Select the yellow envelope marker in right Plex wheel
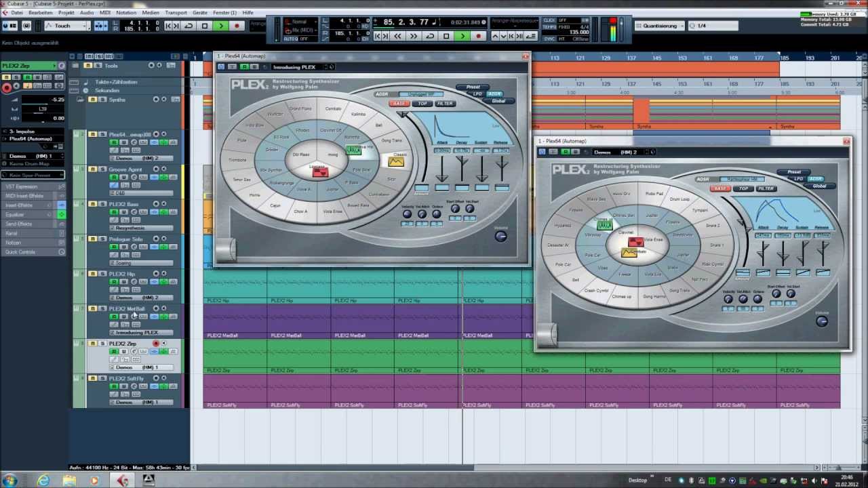The height and width of the screenshot is (488, 868). click(629, 252)
